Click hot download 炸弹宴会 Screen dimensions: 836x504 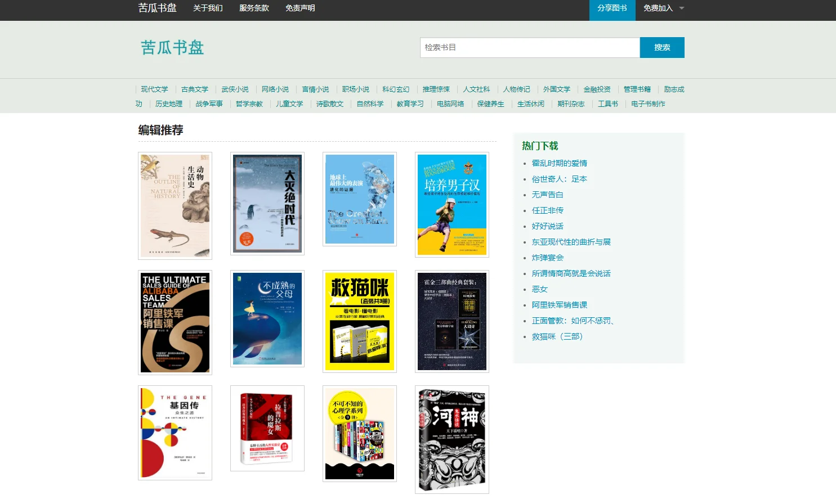tap(548, 258)
